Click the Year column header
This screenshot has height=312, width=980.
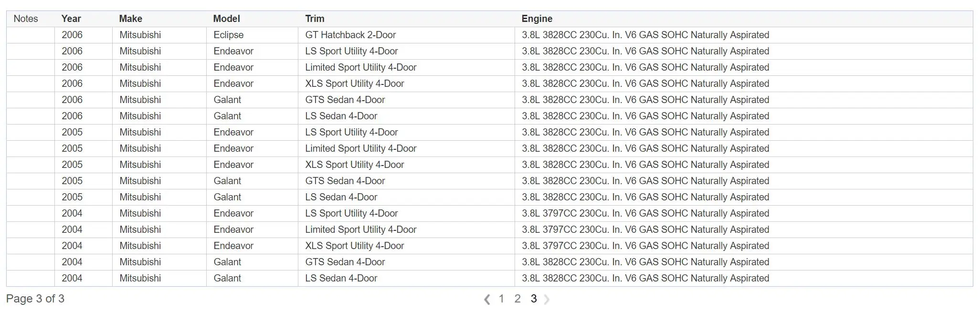click(x=71, y=19)
